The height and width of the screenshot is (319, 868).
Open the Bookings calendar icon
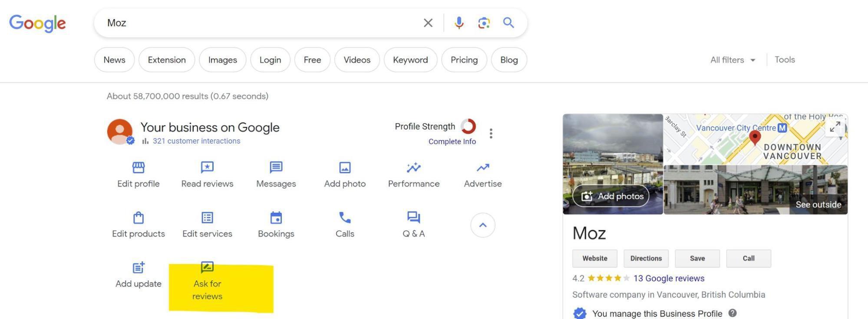point(276,217)
